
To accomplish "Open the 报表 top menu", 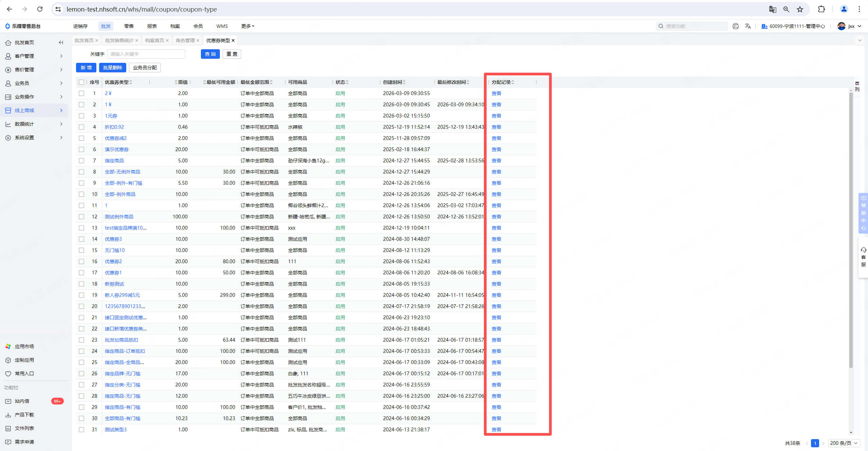I will tap(152, 26).
